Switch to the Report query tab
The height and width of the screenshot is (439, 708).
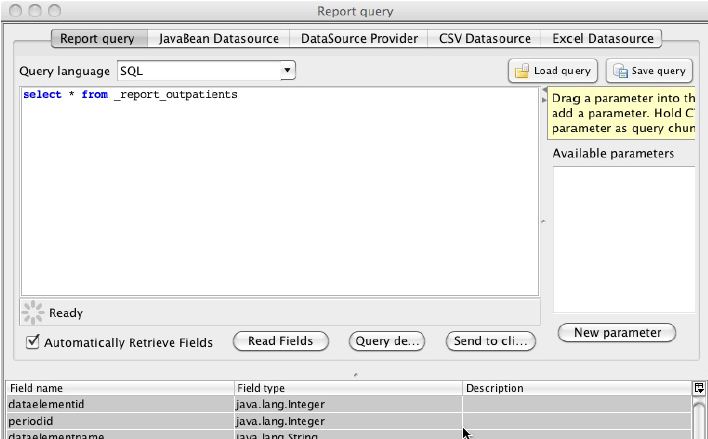point(98,39)
